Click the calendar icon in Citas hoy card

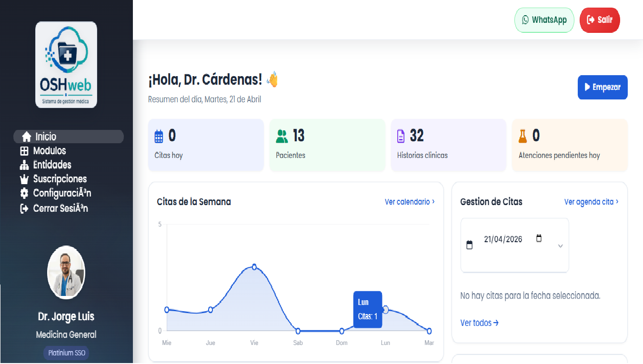(159, 137)
